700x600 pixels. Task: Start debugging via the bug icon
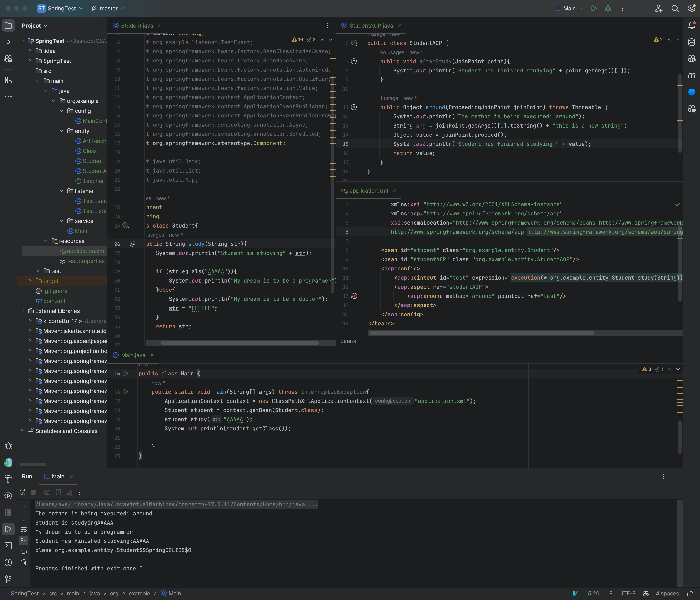[x=608, y=9]
